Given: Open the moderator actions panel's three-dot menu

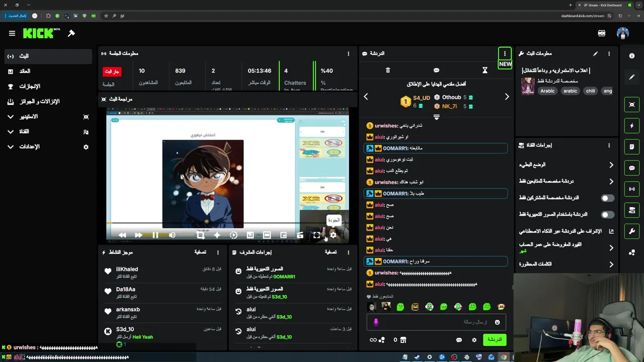Looking at the screenshot, I should click(348, 252).
